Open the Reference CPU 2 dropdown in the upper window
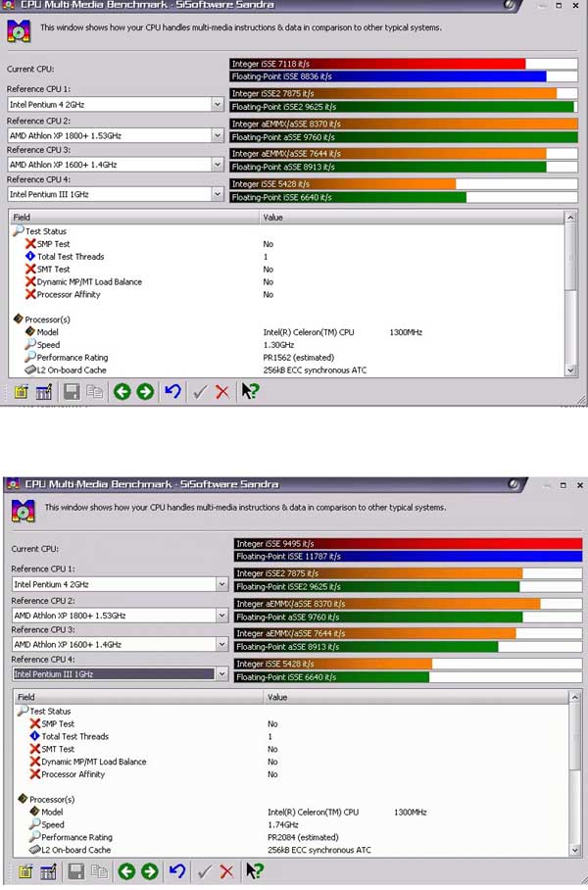Screen dimensions: 588x890 218,135
